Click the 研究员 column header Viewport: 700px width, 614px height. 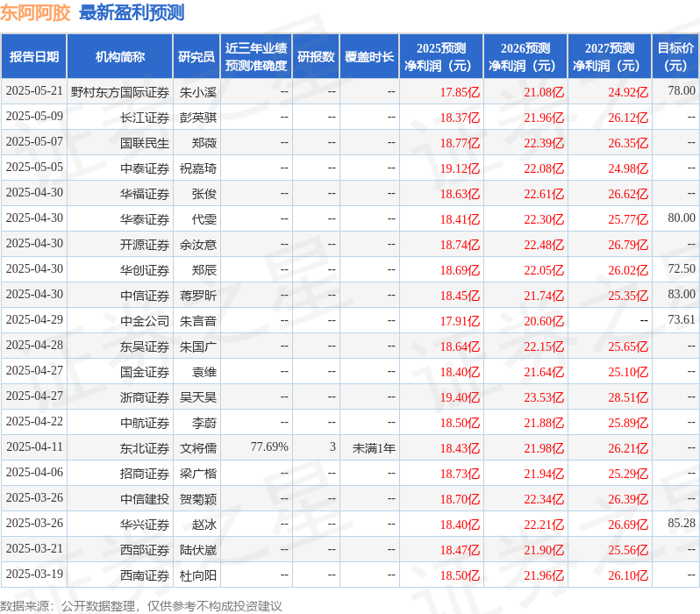pos(196,57)
